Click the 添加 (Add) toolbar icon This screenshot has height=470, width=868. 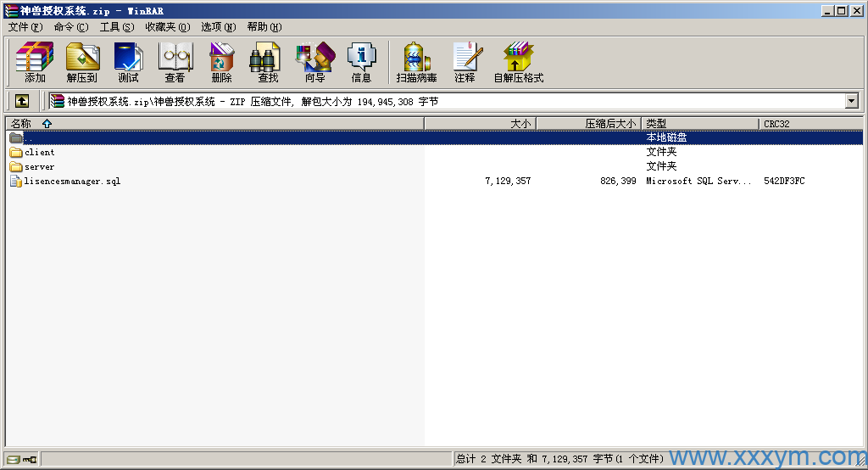(x=35, y=62)
